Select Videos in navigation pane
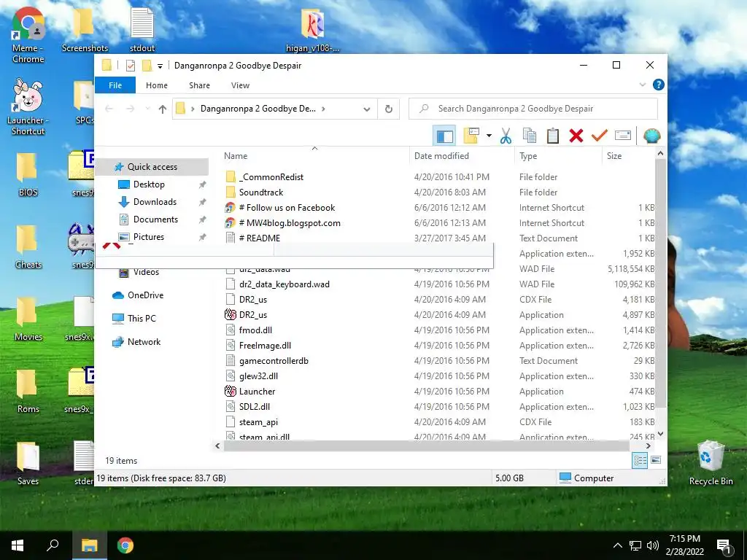This screenshot has width=747, height=560. (146, 273)
